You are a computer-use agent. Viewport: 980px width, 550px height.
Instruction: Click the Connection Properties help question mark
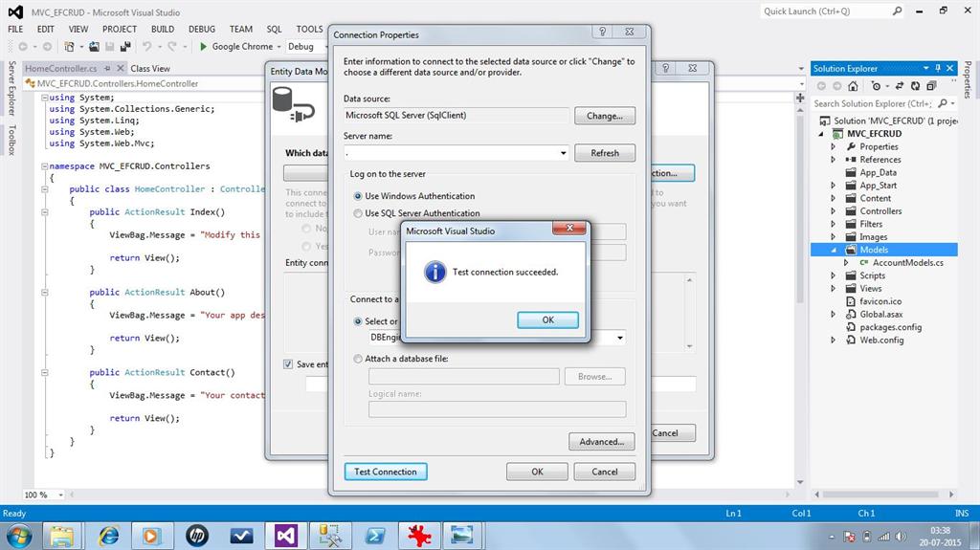click(603, 32)
